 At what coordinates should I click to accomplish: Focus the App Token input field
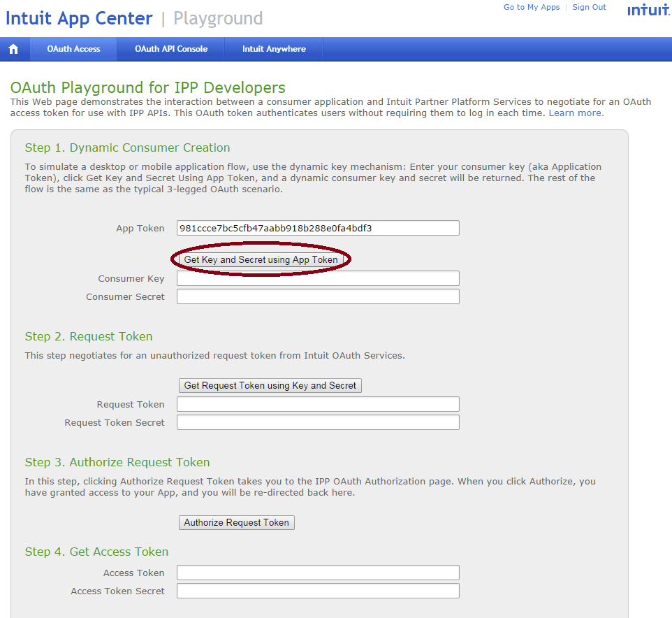click(x=318, y=228)
